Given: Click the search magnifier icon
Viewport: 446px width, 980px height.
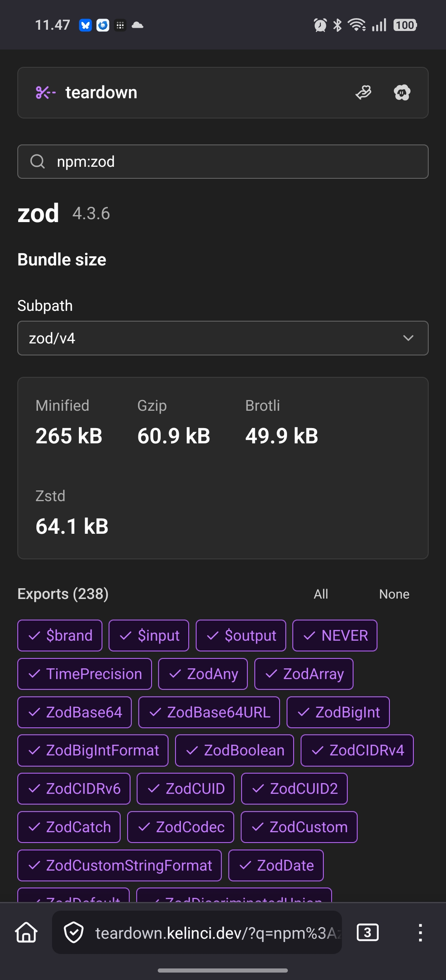Looking at the screenshot, I should coord(38,161).
